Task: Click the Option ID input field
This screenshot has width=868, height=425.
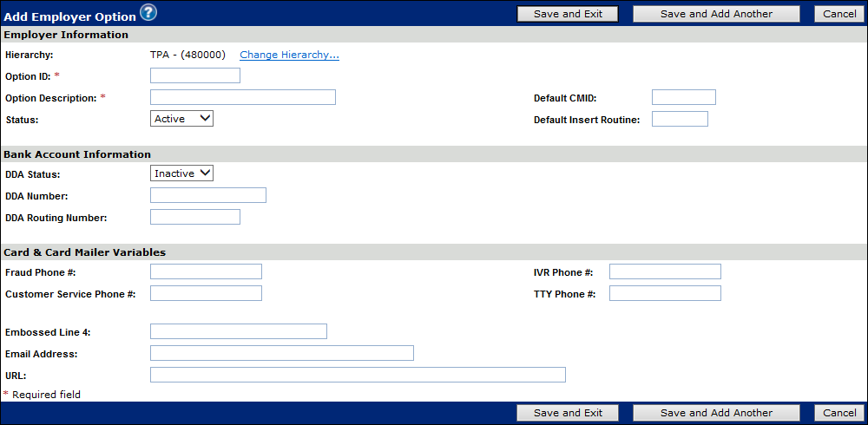Action: pyautogui.click(x=194, y=75)
